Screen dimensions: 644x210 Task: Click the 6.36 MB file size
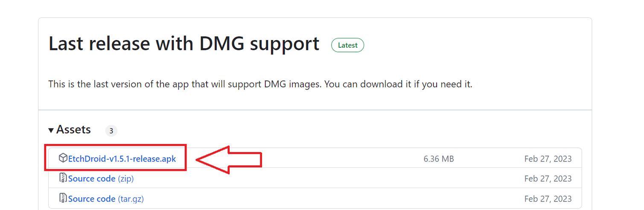click(439, 159)
